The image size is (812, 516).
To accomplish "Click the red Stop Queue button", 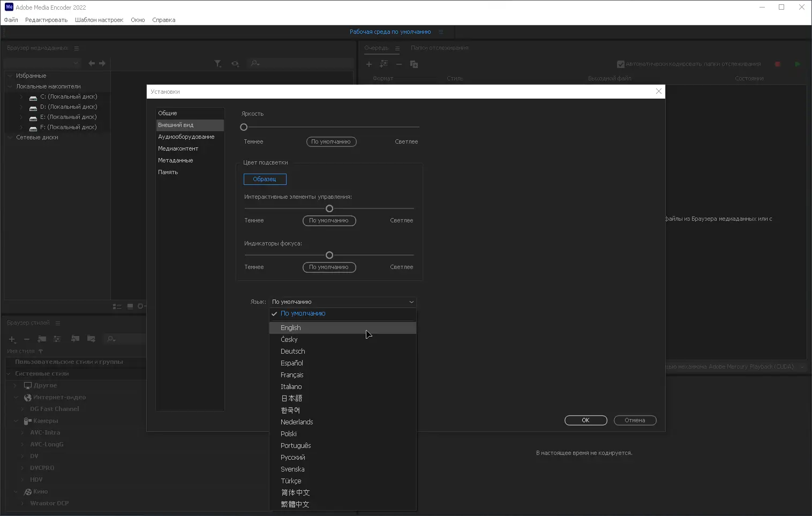I will tap(778, 64).
